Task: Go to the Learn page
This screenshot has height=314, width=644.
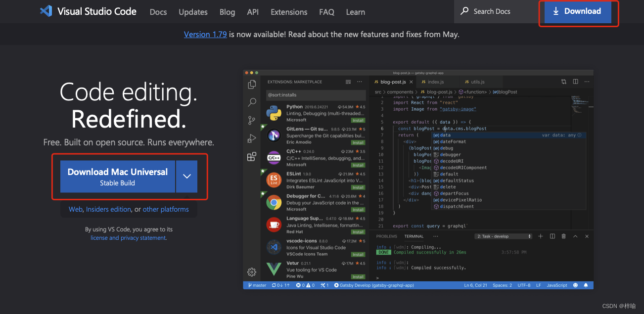Action: click(355, 12)
